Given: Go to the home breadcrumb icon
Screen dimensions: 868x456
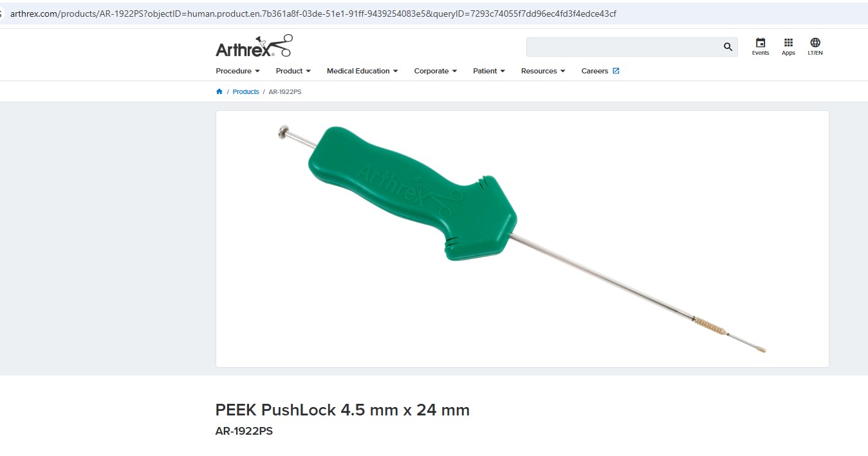Looking at the screenshot, I should (x=219, y=91).
